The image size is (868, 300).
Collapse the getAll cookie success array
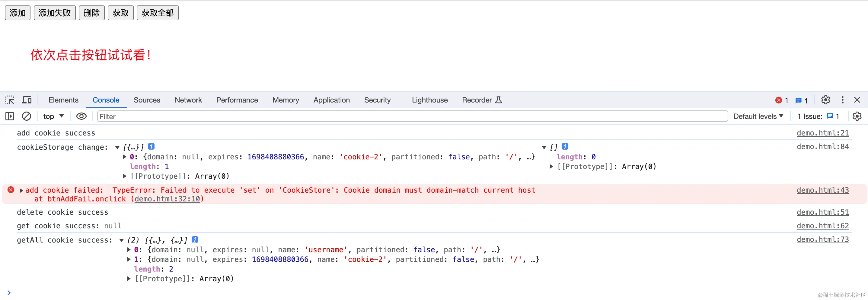point(121,240)
